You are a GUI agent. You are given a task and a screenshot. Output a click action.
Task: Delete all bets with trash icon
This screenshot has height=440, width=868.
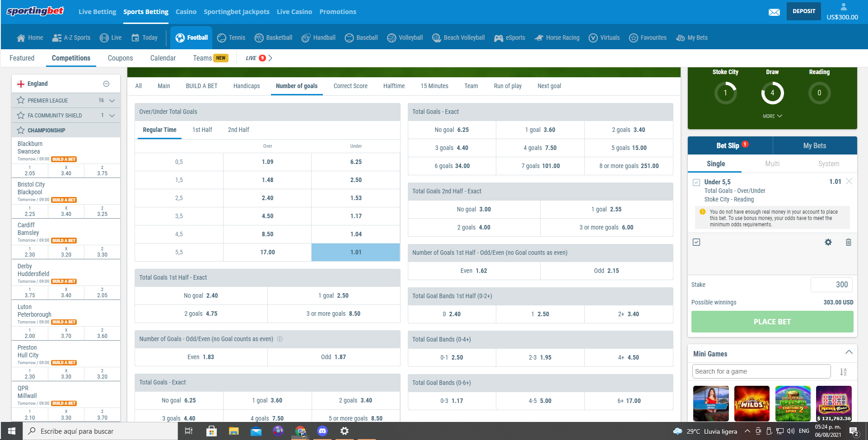(x=849, y=242)
